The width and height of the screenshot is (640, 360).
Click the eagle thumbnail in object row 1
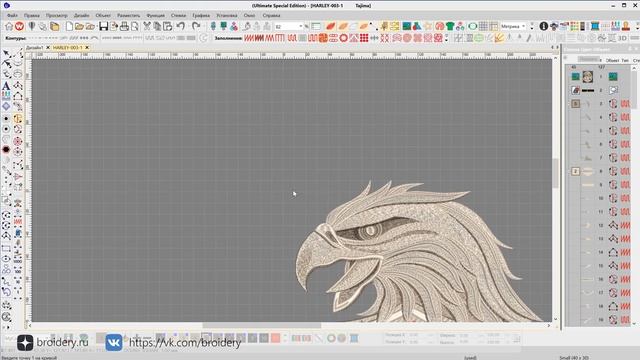tap(588, 77)
